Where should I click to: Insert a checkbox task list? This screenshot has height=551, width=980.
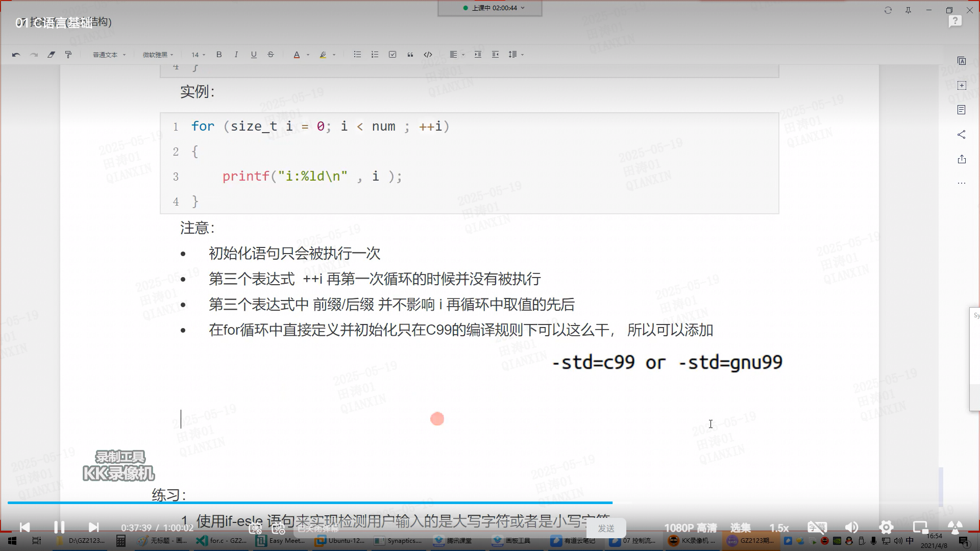pyautogui.click(x=393, y=55)
